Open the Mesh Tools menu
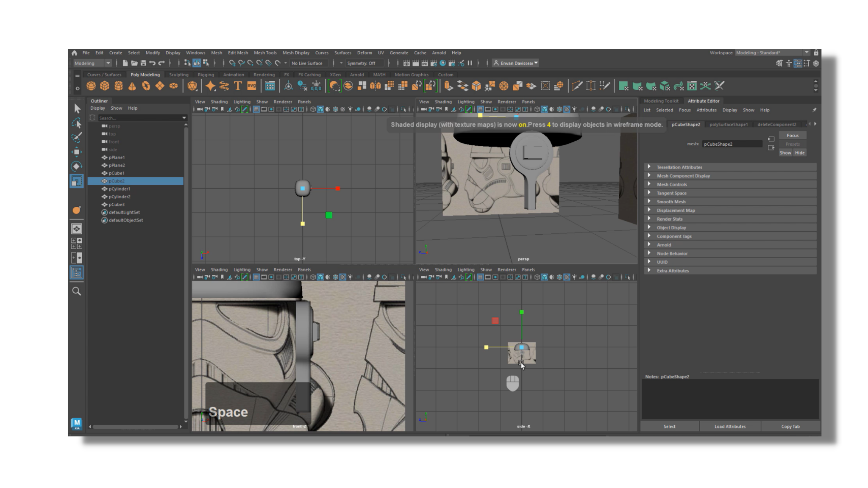The width and height of the screenshot is (868, 488). pos(265,53)
